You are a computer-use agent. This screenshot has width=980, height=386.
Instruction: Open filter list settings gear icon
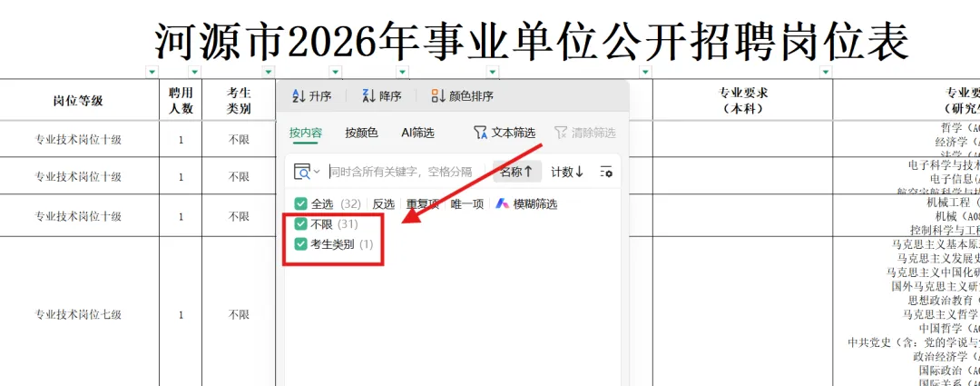coord(605,172)
